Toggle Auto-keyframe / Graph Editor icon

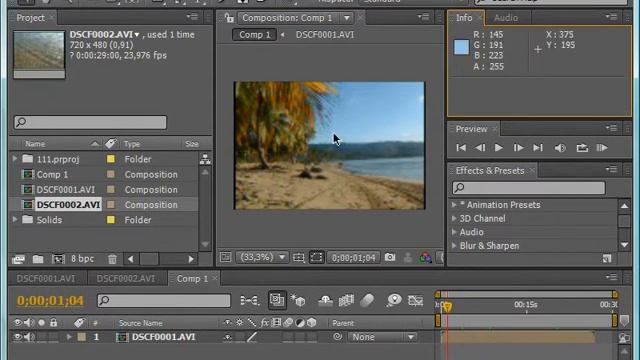pos(416,301)
